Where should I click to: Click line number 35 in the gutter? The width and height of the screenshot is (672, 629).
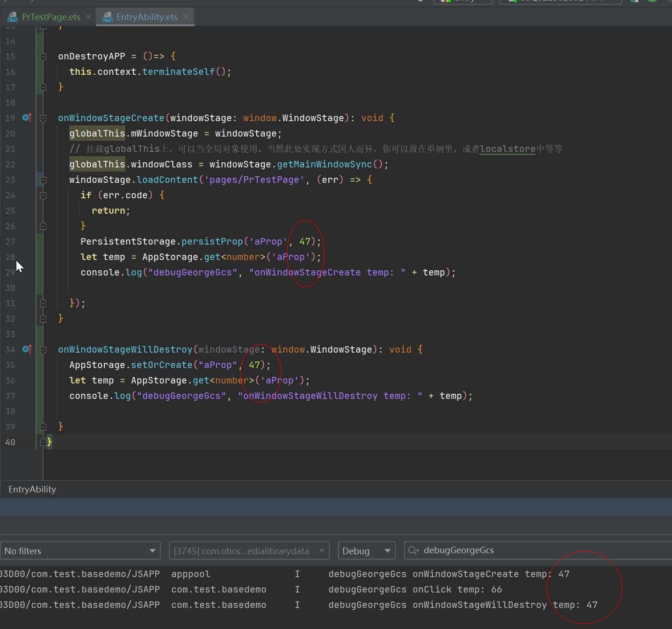click(x=10, y=365)
